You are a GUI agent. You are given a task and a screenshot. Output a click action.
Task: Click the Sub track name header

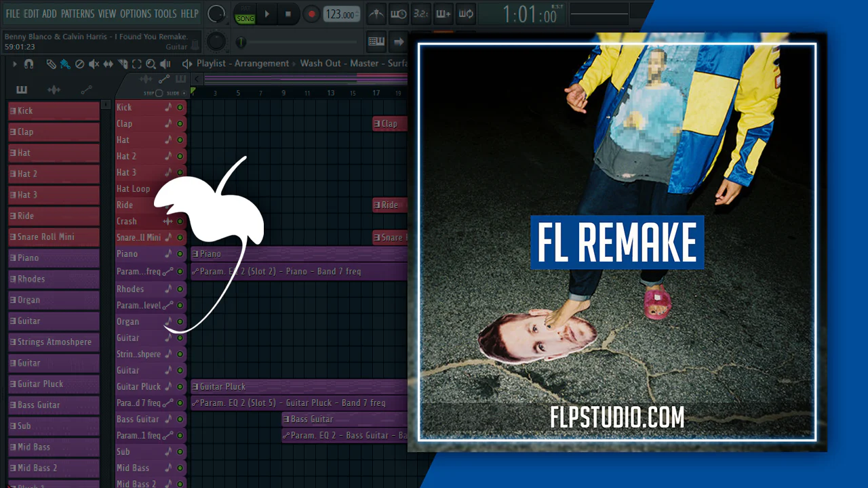(x=123, y=451)
